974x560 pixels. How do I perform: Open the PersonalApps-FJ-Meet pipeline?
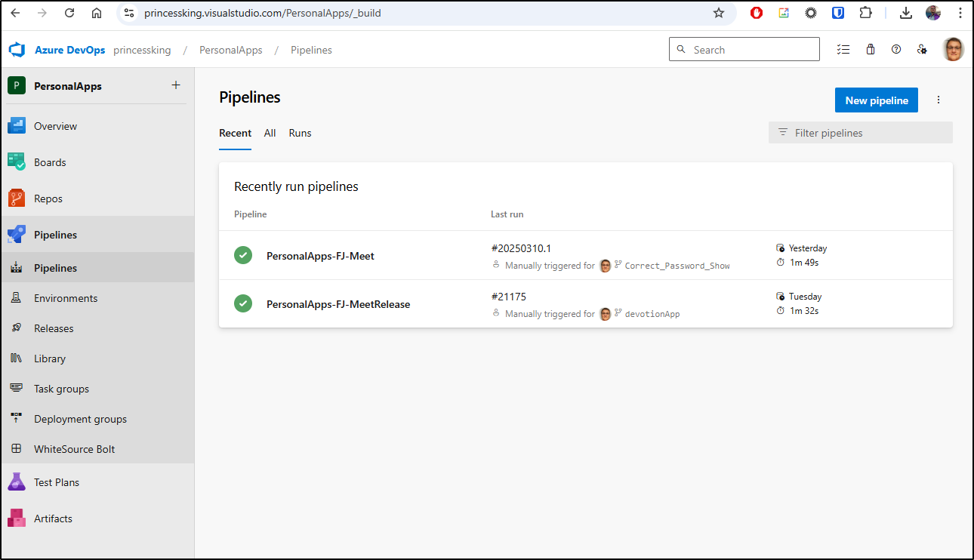tap(320, 256)
